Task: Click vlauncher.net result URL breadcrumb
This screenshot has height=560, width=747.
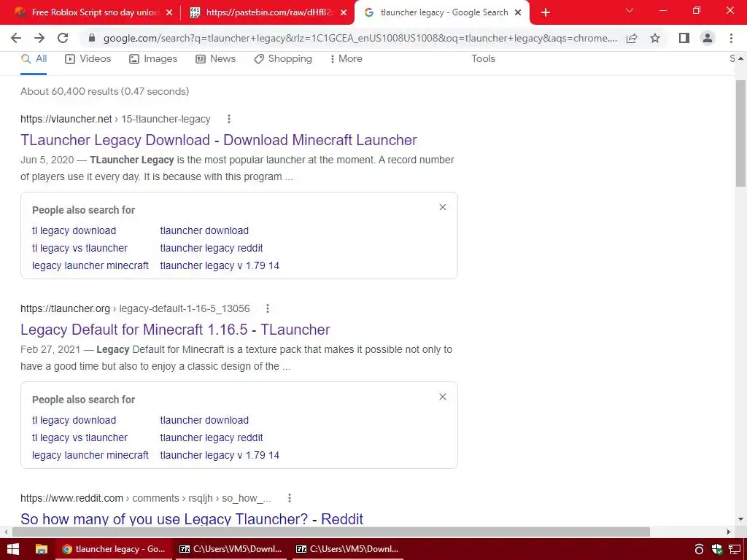Action: [x=115, y=119]
